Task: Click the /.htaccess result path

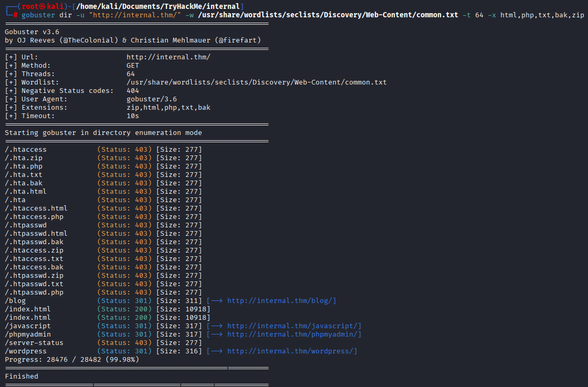Action: pos(26,149)
